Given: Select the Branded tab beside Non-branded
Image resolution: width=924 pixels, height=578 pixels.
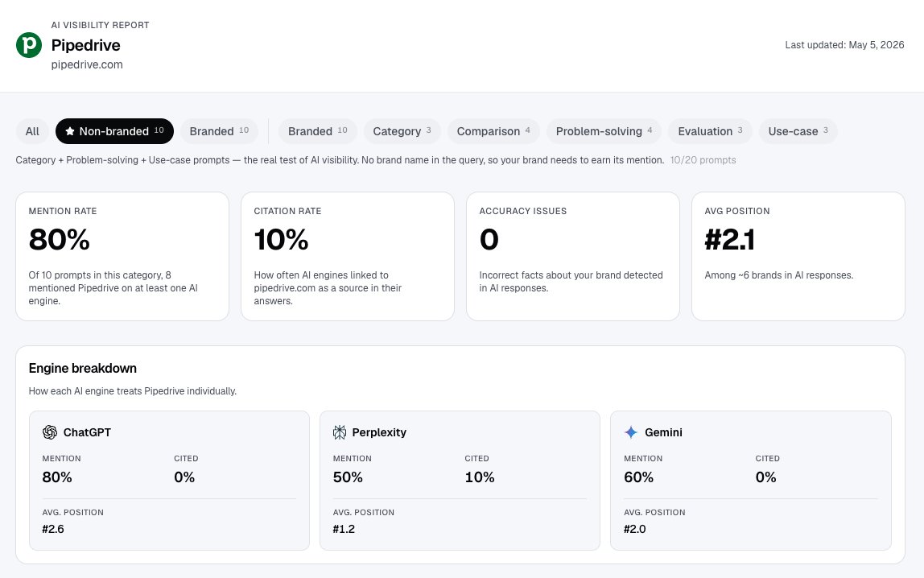Looking at the screenshot, I should point(219,131).
